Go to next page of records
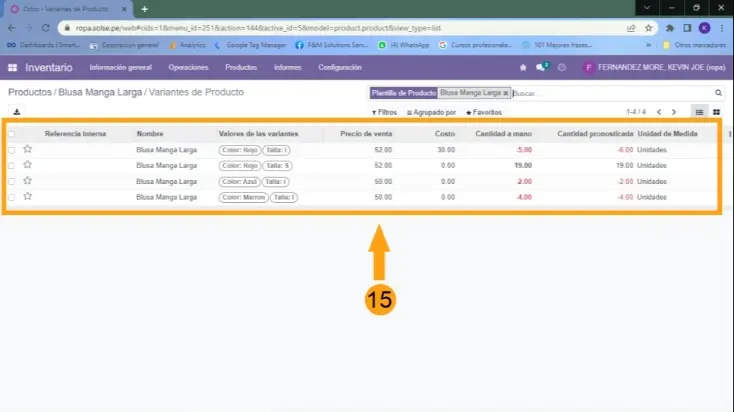This screenshot has width=734, height=412. [674, 112]
